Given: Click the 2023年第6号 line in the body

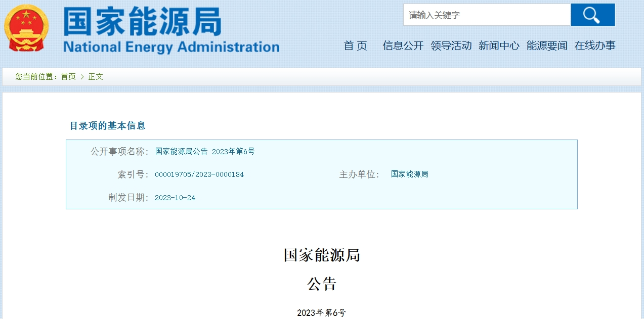Looking at the screenshot, I should coord(322,313).
